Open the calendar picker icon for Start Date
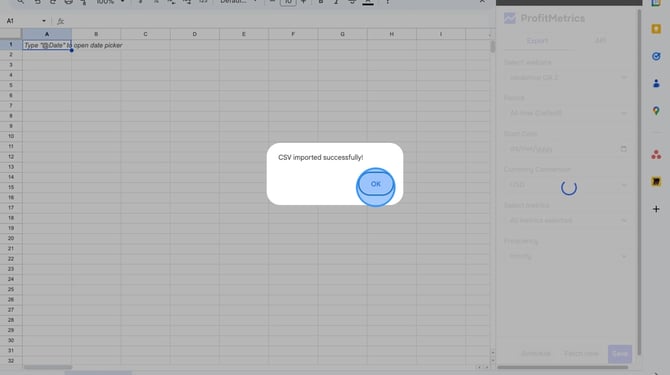 click(623, 149)
